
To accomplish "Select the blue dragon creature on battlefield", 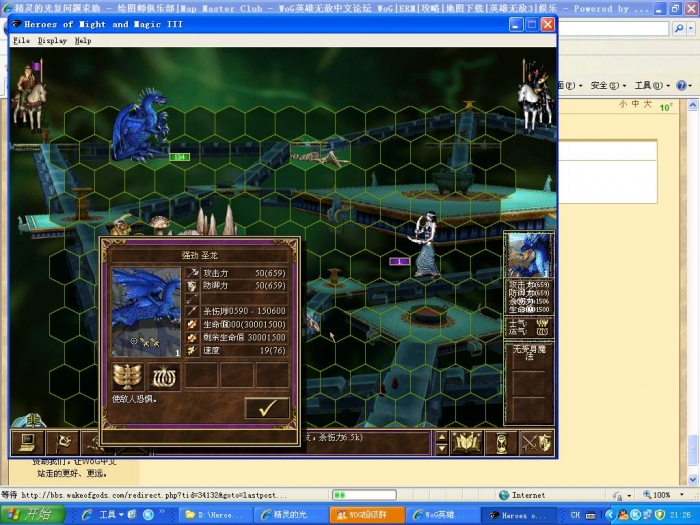I will coord(140,126).
